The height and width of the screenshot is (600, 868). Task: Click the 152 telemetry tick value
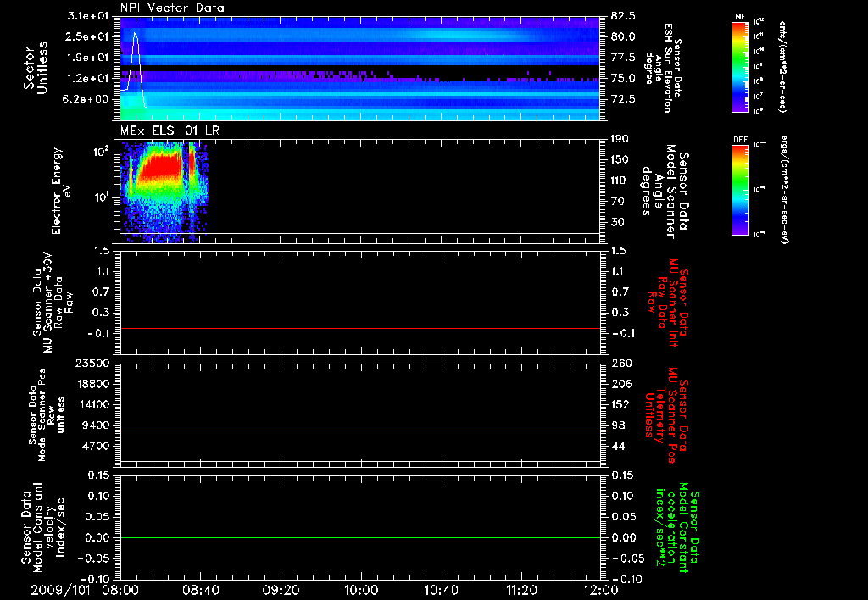click(620, 404)
